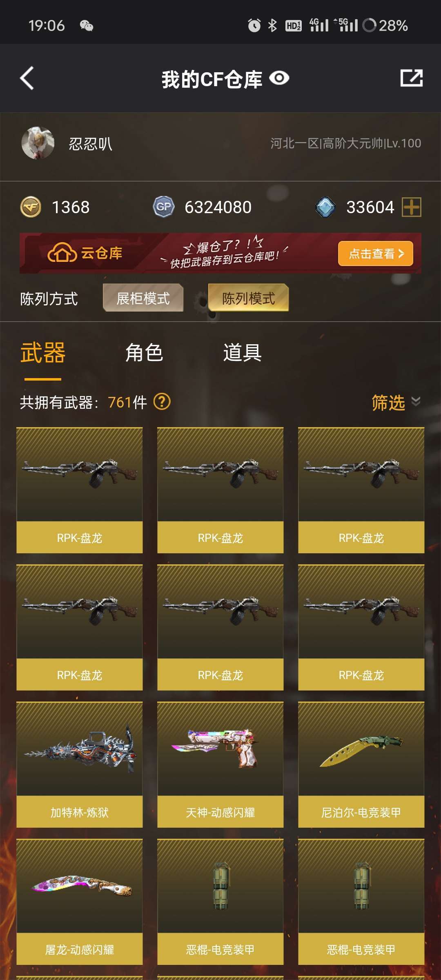The height and width of the screenshot is (980, 441).
Task: Click the CF coin currency icon
Action: tap(31, 207)
